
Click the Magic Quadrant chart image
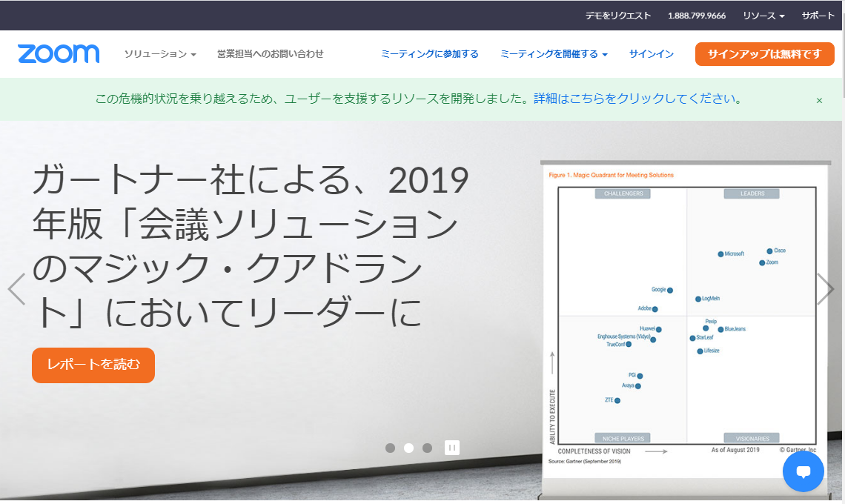[x=686, y=329]
